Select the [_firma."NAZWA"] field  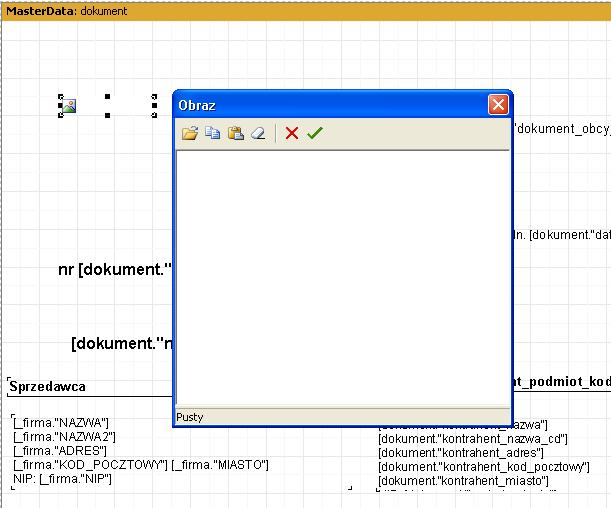[61, 423]
